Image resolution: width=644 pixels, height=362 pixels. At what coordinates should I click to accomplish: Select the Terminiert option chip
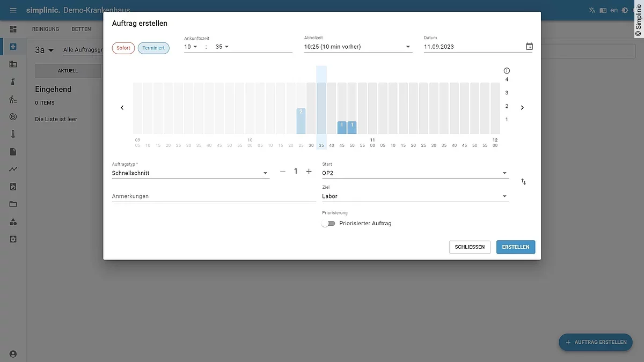(x=153, y=48)
